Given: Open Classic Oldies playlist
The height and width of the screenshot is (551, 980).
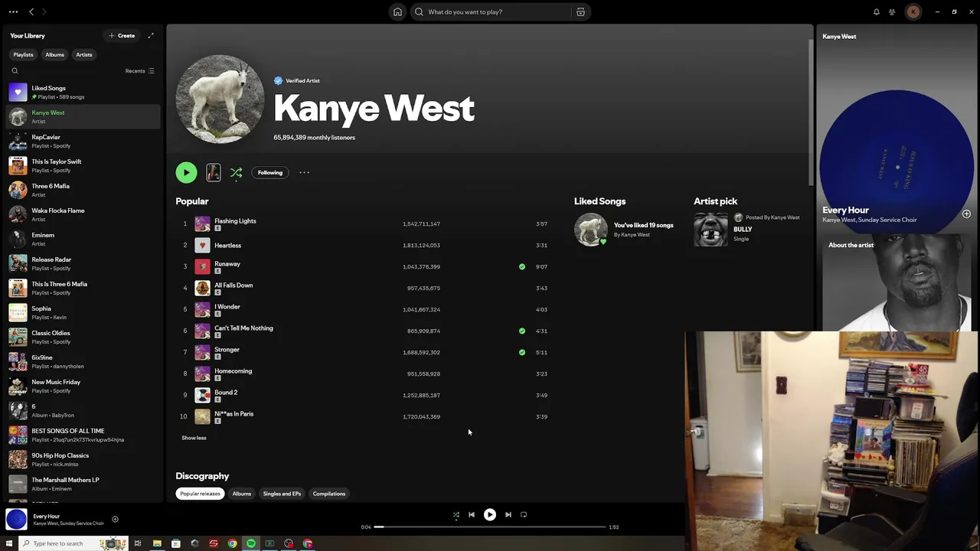Looking at the screenshot, I should (83, 337).
